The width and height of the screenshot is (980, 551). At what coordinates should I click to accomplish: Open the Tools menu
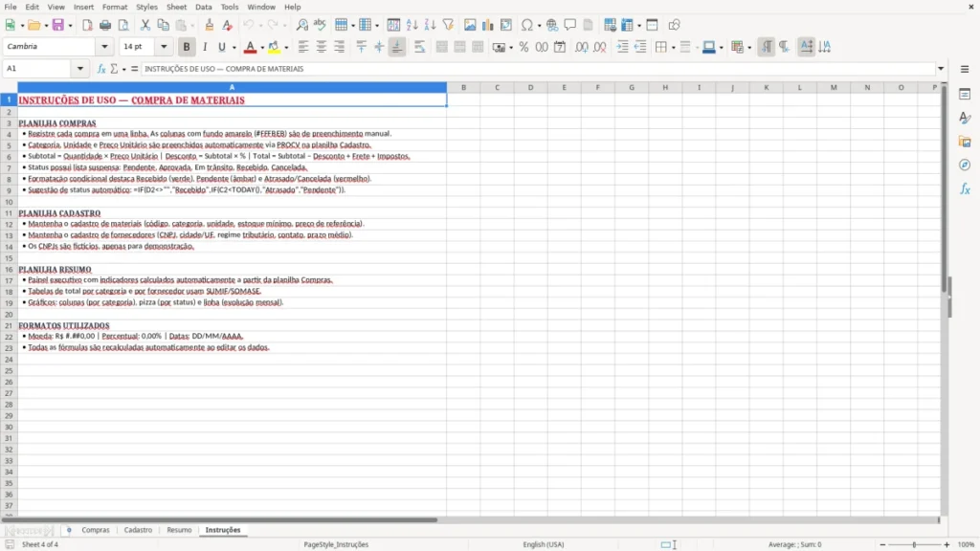click(230, 7)
